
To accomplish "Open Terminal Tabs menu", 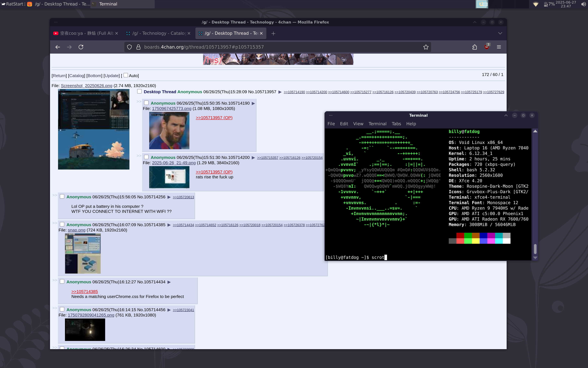I will [396, 124].
